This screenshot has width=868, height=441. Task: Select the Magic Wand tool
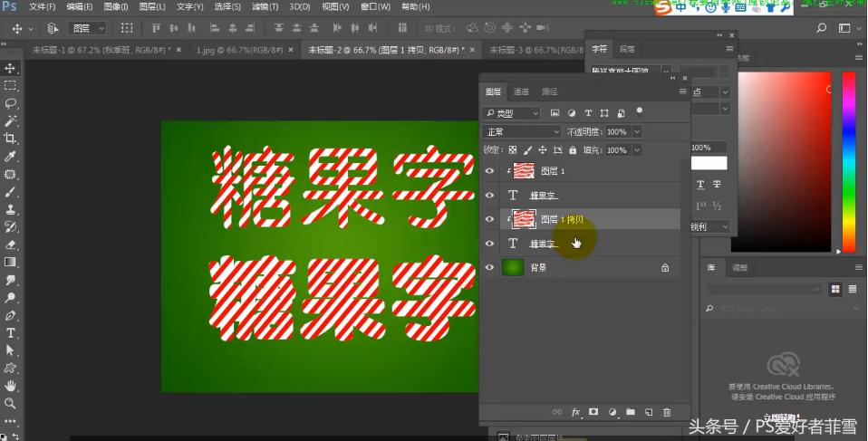10,120
